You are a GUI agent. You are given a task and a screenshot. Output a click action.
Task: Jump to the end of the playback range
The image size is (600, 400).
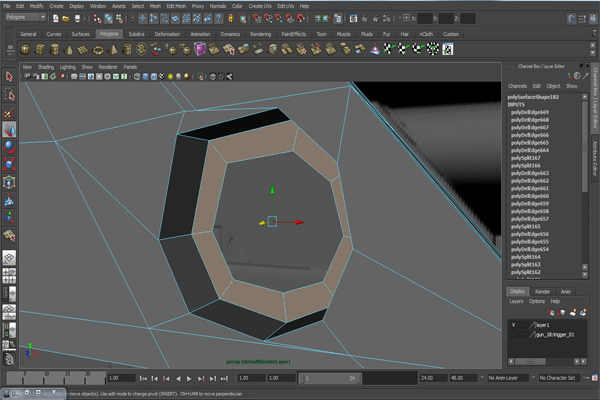pyautogui.click(x=224, y=379)
